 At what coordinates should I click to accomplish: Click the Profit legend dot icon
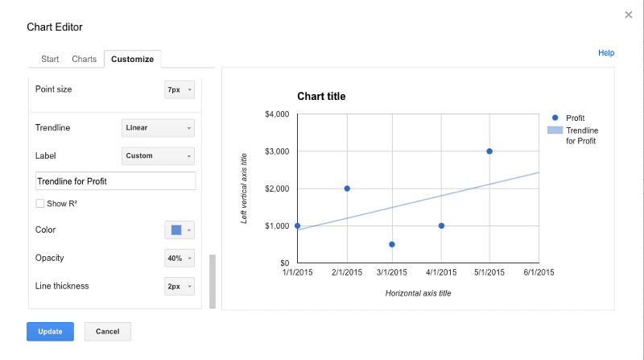555,118
